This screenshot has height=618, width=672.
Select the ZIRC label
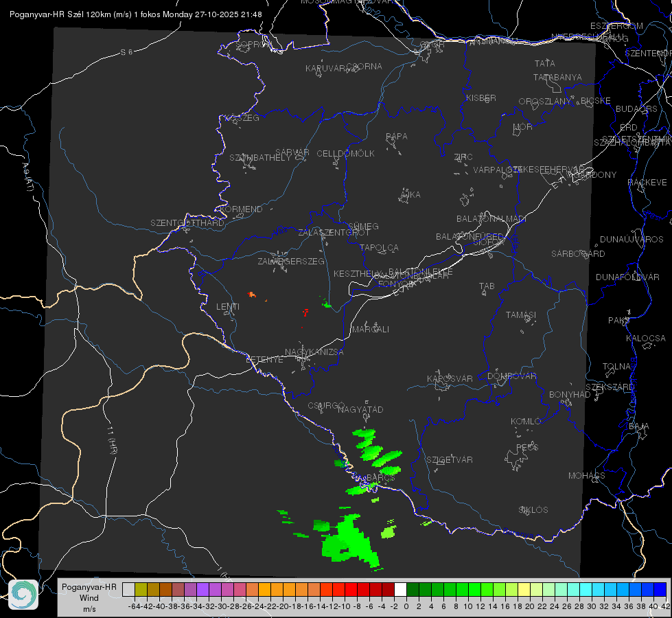pyautogui.click(x=463, y=157)
